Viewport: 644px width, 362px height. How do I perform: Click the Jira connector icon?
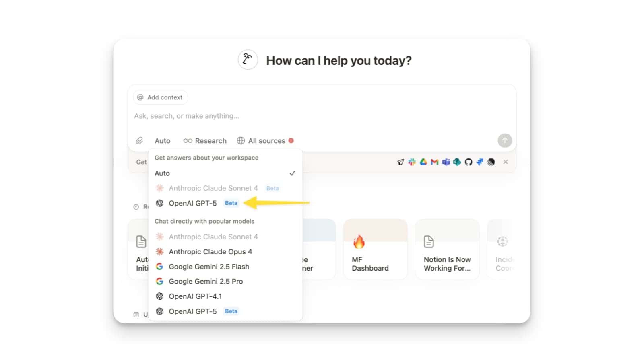point(479,162)
